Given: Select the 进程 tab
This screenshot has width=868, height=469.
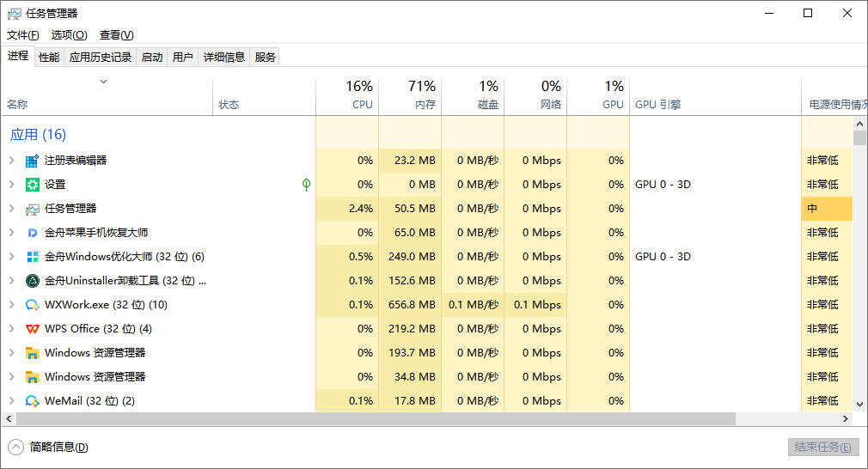Looking at the screenshot, I should coord(18,56).
